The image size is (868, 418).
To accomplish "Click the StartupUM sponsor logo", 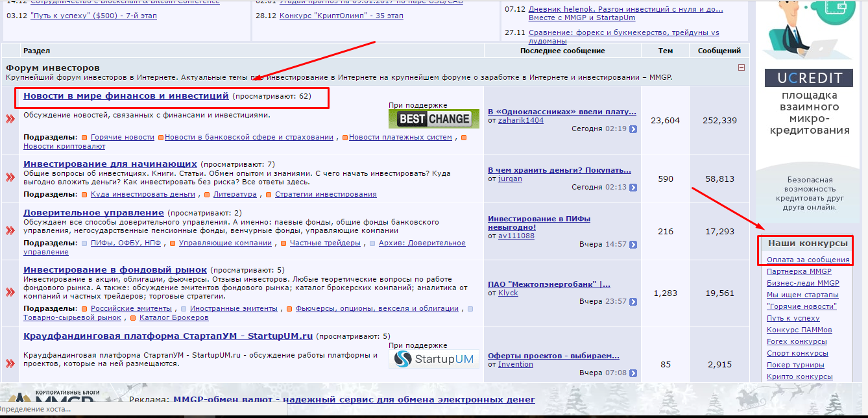I will tap(434, 359).
